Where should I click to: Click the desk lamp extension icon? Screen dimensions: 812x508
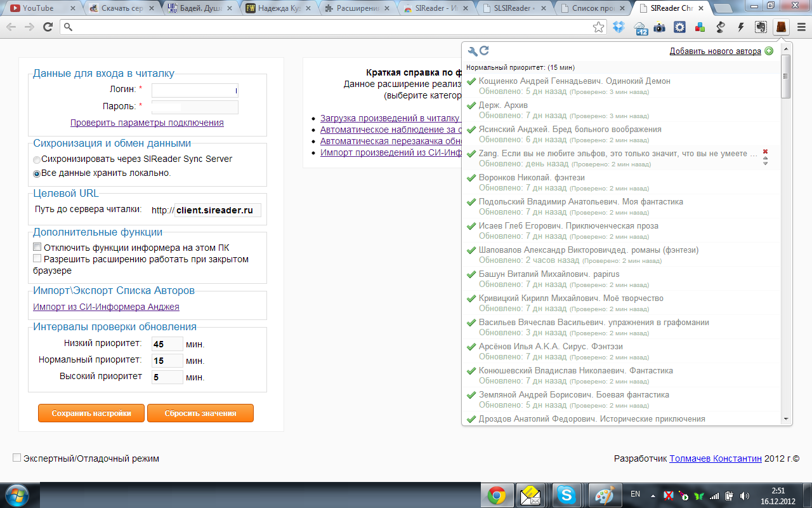[x=720, y=27]
